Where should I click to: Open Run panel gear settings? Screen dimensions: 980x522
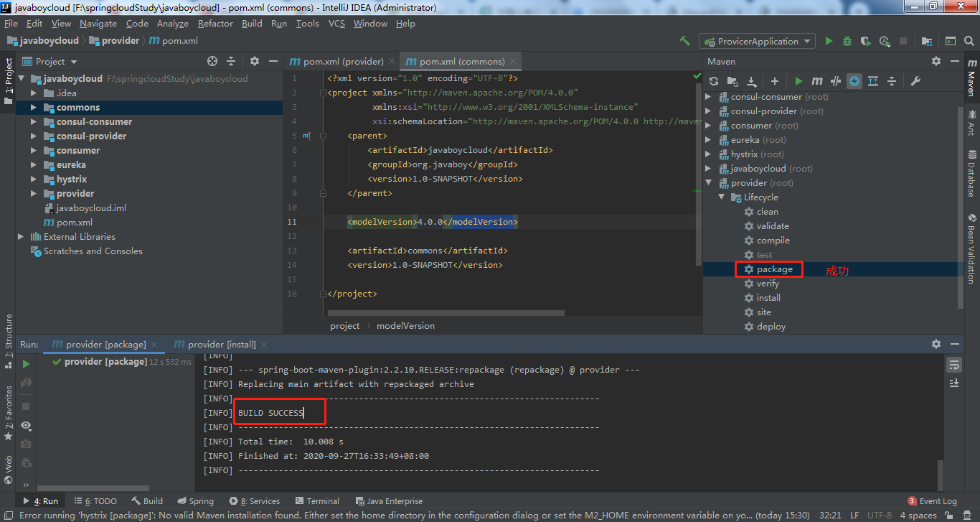936,345
